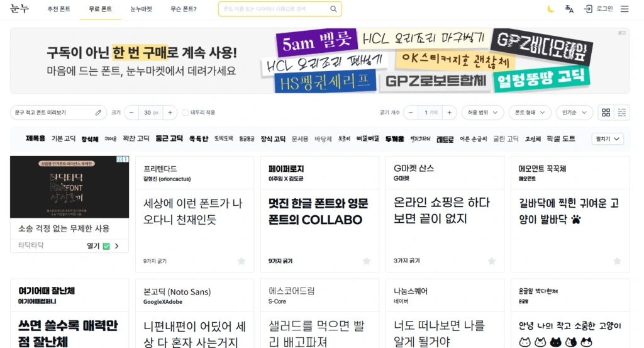Click the 로그인 login icon
Viewport: 644px width, 348px height.
[x=588, y=9]
